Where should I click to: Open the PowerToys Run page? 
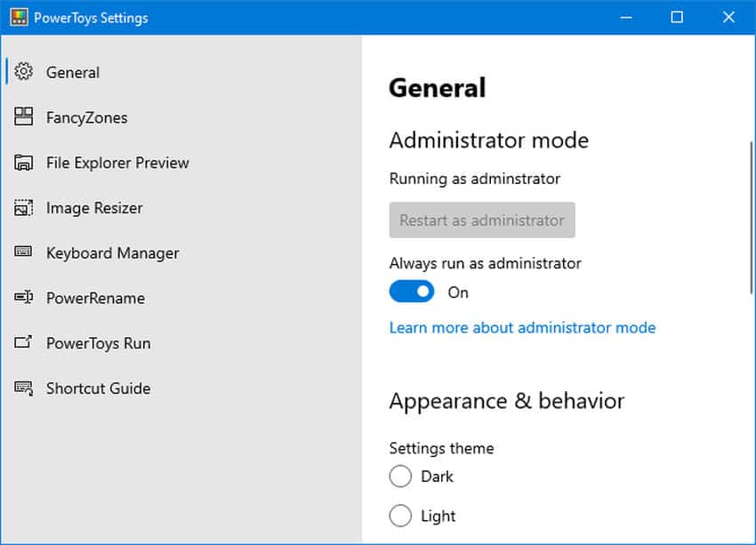(181, 343)
